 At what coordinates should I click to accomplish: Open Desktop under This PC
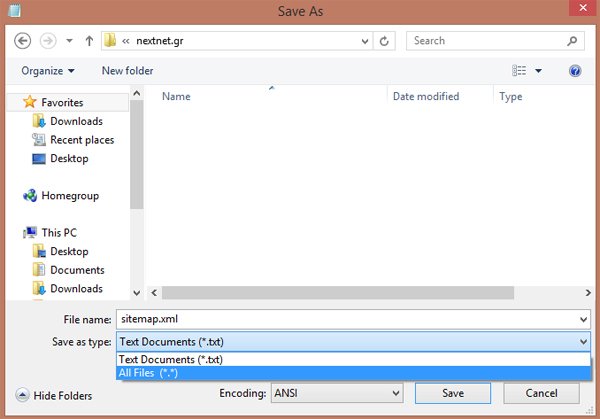click(x=69, y=251)
